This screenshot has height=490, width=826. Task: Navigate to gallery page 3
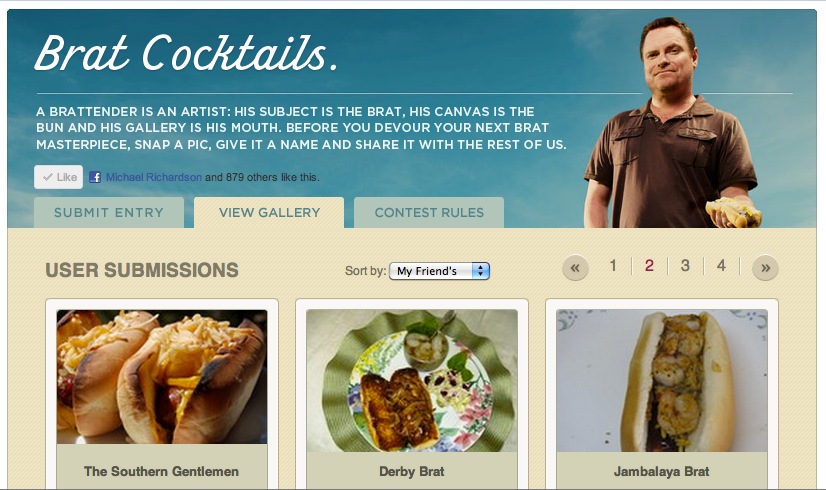coord(685,266)
